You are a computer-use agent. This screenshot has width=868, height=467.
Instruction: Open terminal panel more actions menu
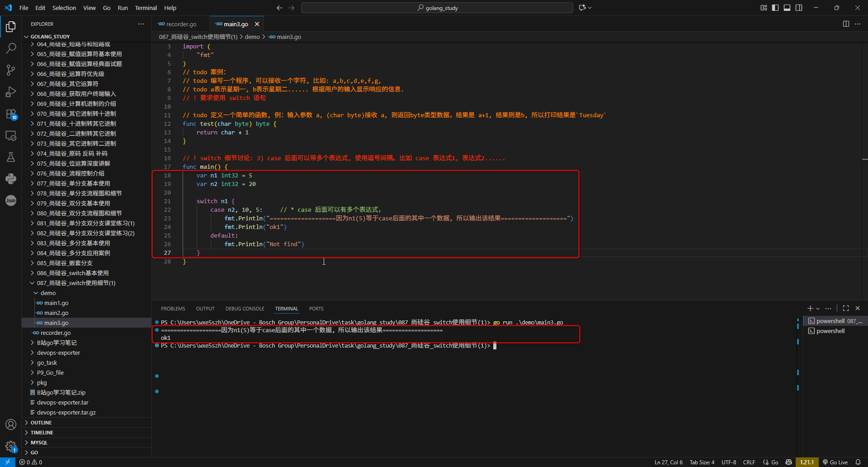pos(828,308)
